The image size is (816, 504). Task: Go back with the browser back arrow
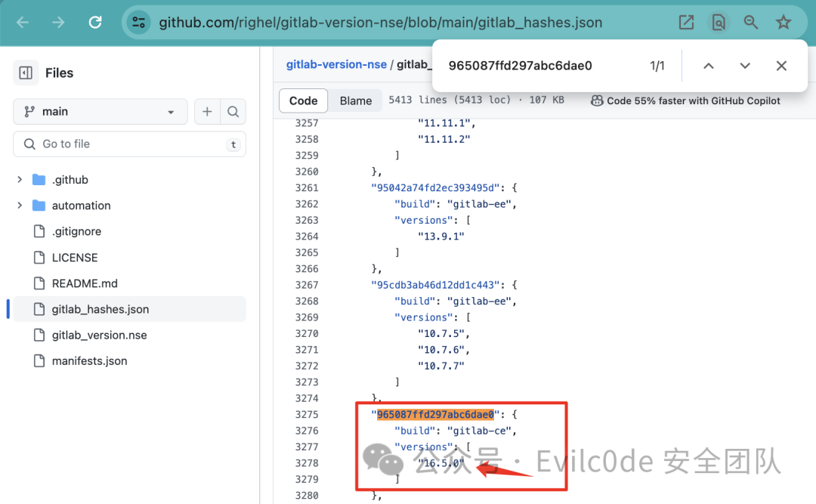[x=23, y=23]
